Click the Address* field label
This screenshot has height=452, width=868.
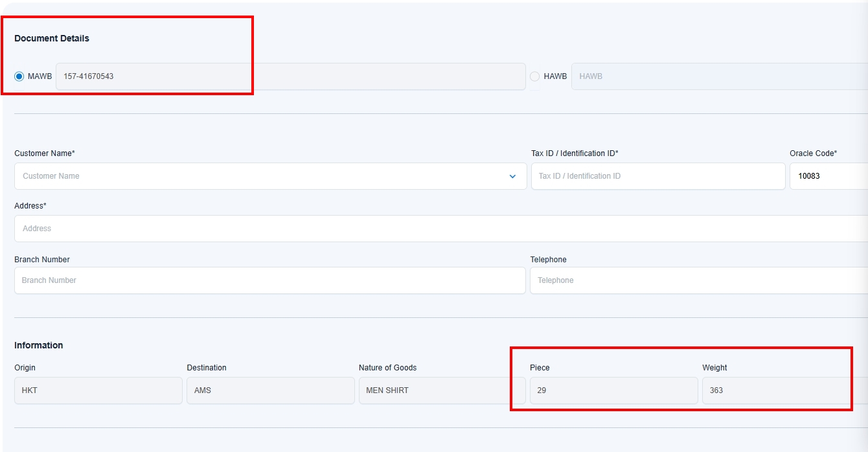30,206
